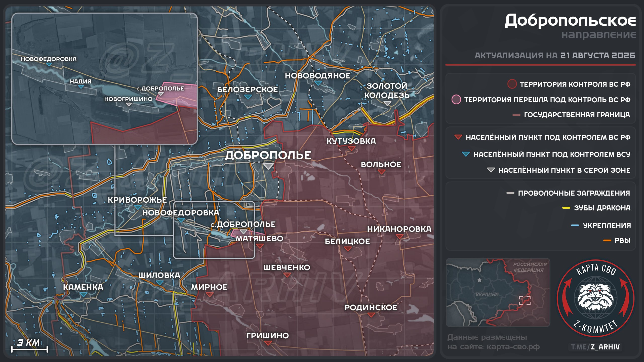This screenshot has width=644, height=362.
Task: Click the 'Актуализация на 21 августа 2026' date line
Action: [555, 56]
